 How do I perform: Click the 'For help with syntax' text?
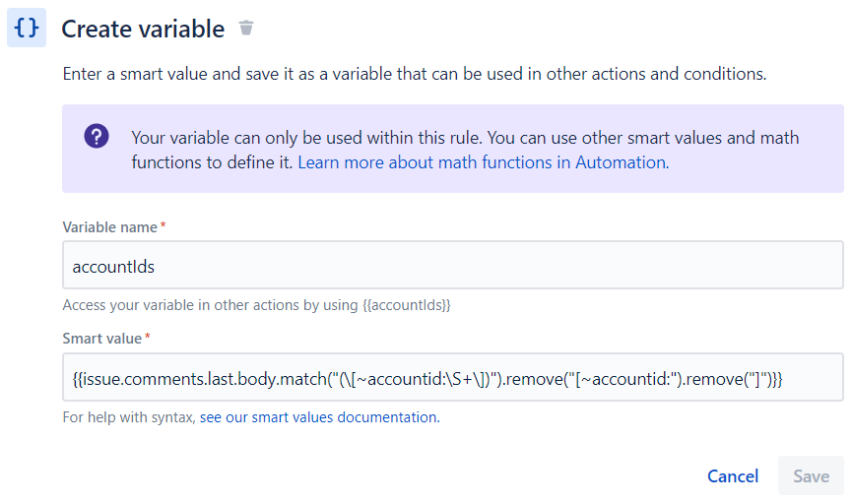(x=129, y=417)
